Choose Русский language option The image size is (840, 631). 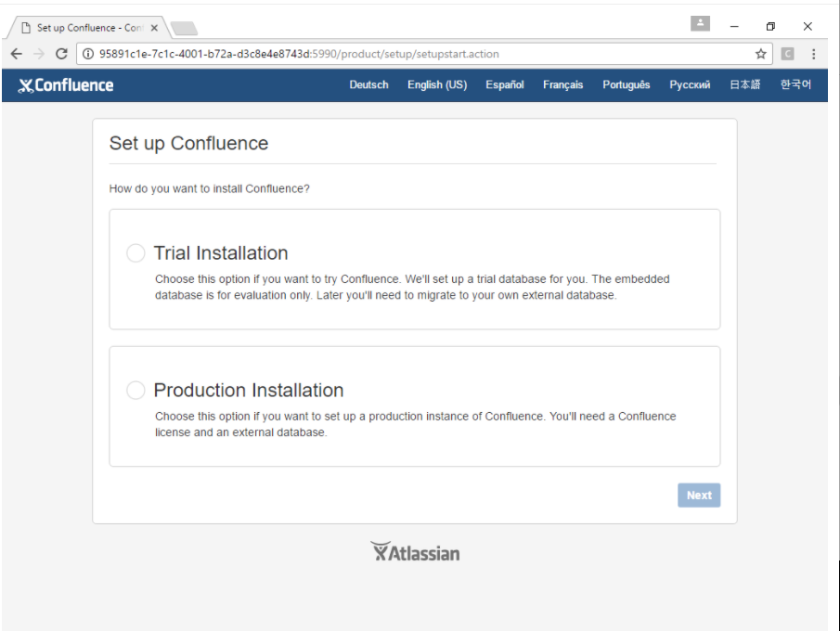point(690,84)
